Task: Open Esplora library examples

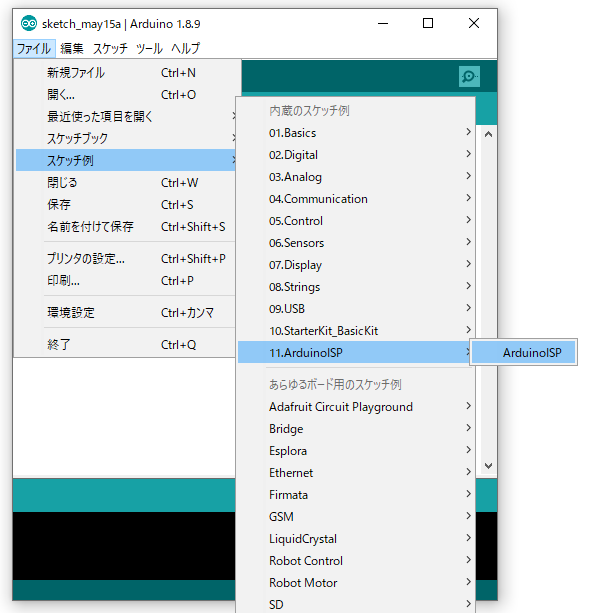Action: [356, 450]
